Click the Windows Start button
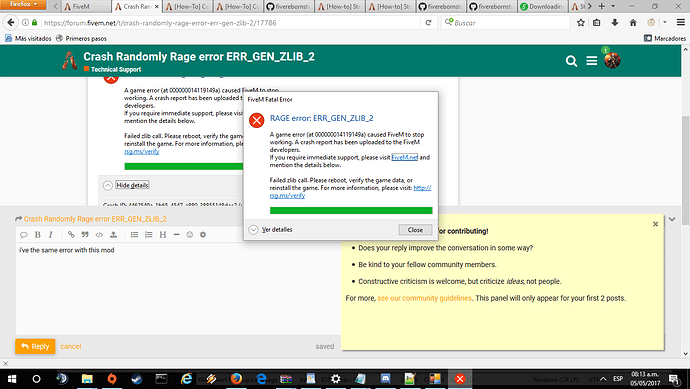Image resolution: width=690 pixels, height=389 pixels. click(12, 378)
